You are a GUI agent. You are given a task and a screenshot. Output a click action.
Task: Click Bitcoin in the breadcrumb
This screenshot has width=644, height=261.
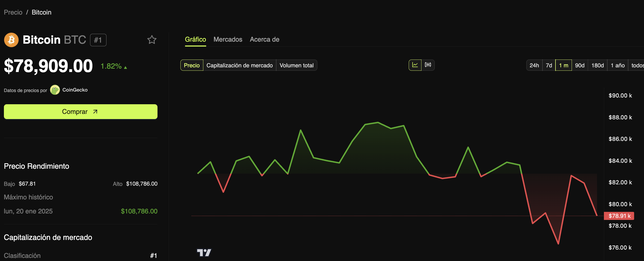(x=42, y=12)
